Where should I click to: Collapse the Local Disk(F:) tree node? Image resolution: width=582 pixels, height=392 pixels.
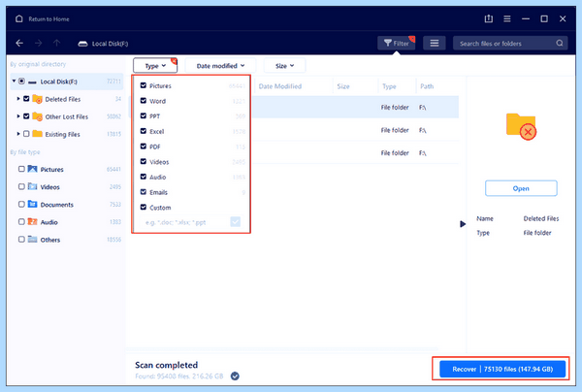[x=14, y=81]
